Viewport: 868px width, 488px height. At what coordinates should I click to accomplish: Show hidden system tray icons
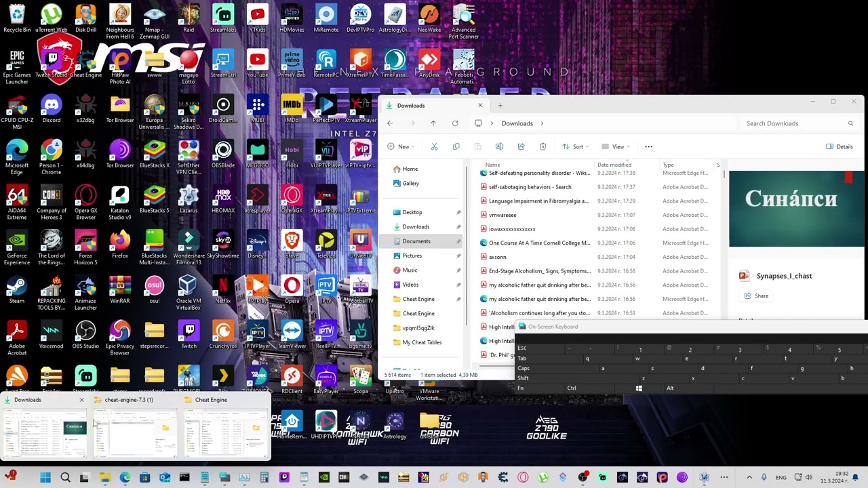click(x=749, y=478)
